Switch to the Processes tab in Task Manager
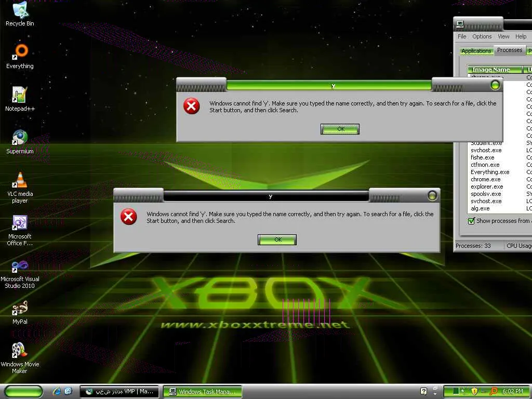 pyautogui.click(x=510, y=50)
